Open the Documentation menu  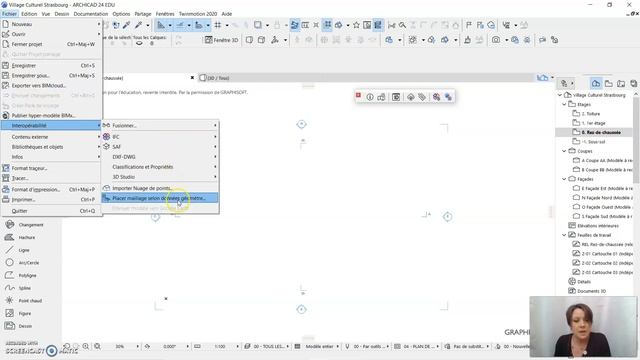[x=91, y=14]
